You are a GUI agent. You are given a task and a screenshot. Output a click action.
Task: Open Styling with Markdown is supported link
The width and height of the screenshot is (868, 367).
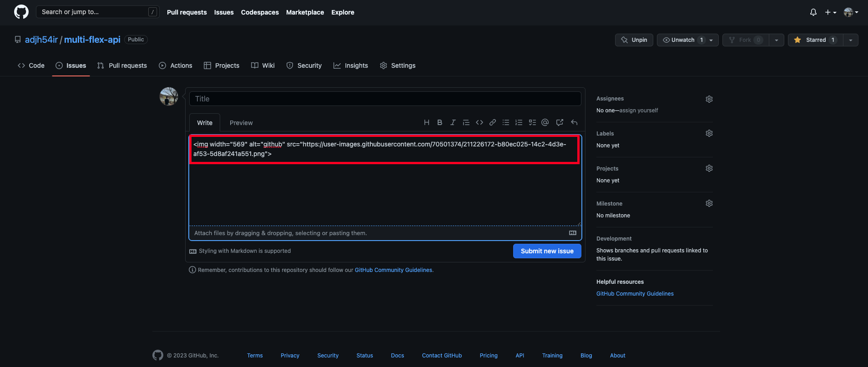240,251
